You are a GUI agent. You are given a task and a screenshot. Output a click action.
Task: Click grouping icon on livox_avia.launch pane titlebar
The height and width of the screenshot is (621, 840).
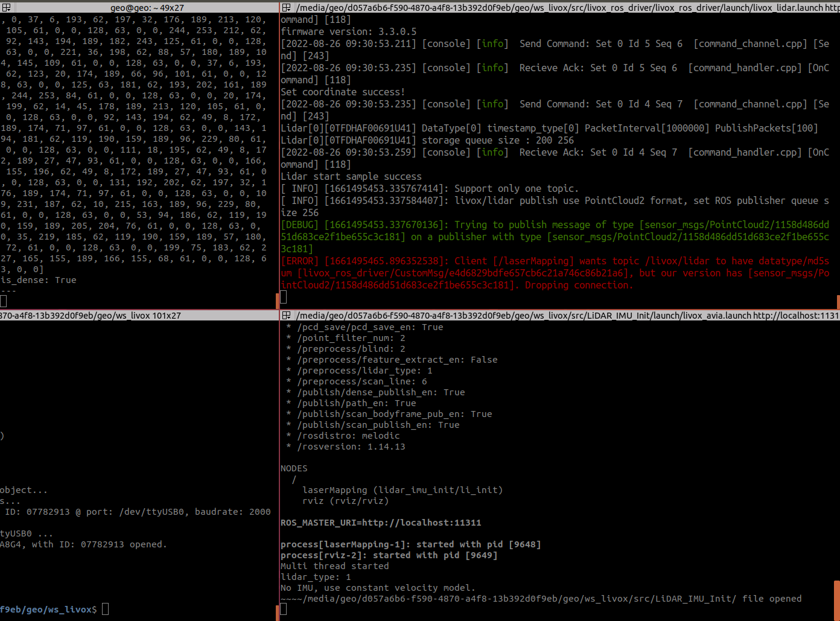286,315
